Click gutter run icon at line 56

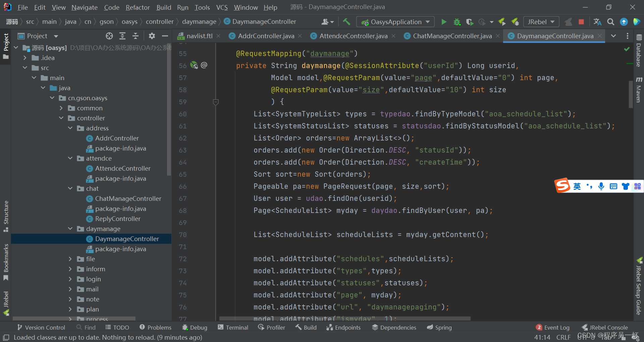click(194, 65)
